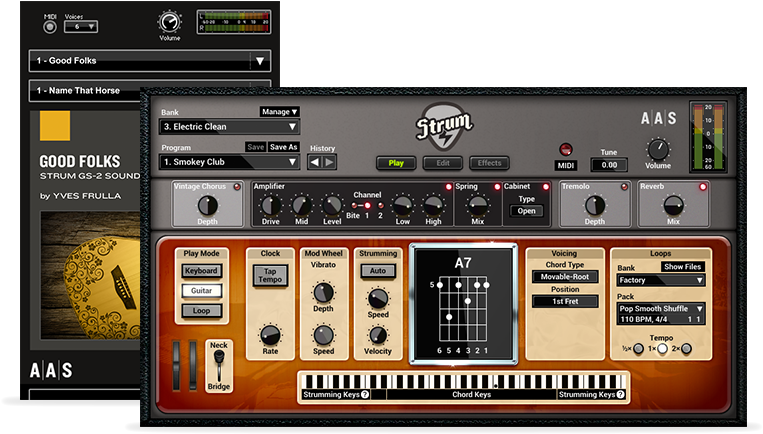The width and height of the screenshot is (763, 434).
Task: Click the Amplifier Level knob
Action: click(x=332, y=205)
